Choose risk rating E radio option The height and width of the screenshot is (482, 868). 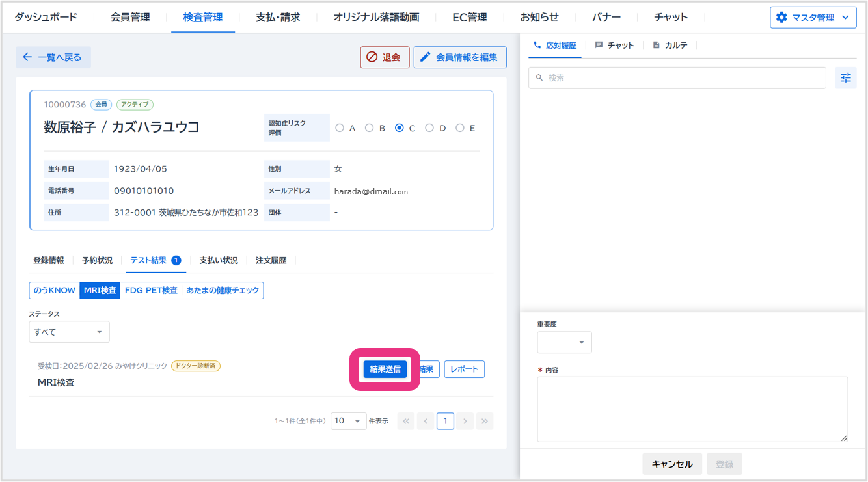(x=460, y=128)
